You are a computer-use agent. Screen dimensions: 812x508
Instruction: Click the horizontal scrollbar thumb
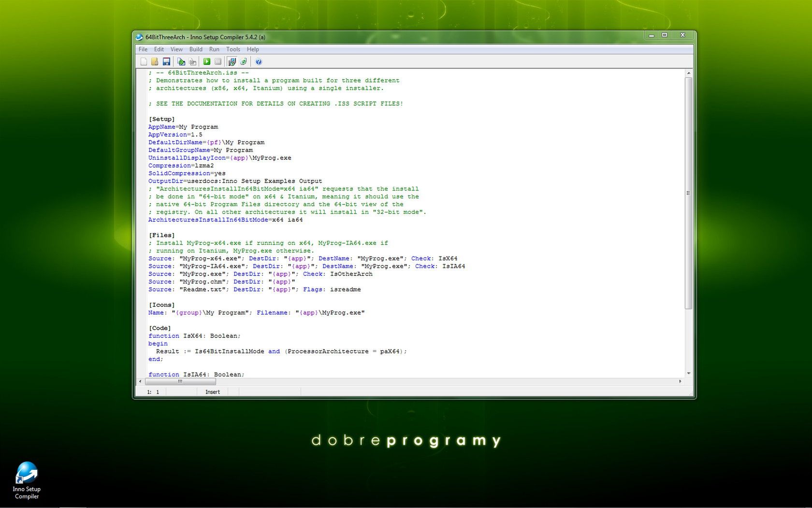tap(180, 381)
